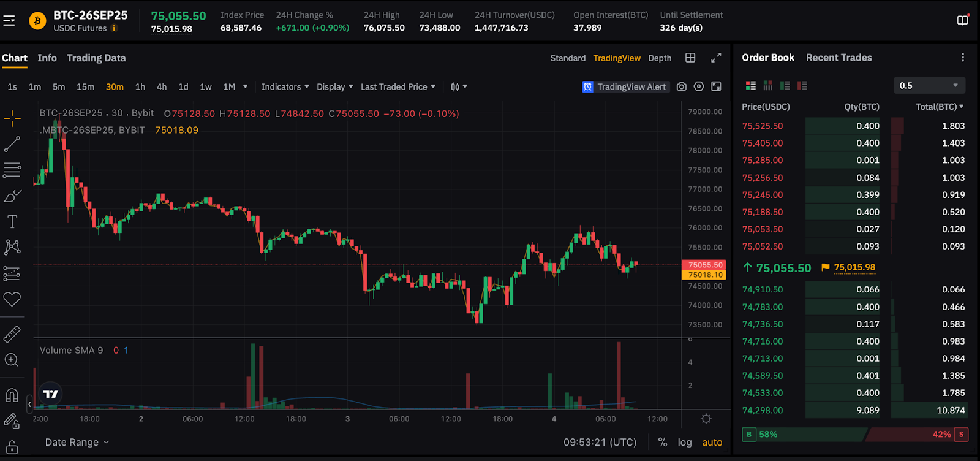Open the Last Traded Price dropdown
980x461 pixels.
pyautogui.click(x=398, y=86)
